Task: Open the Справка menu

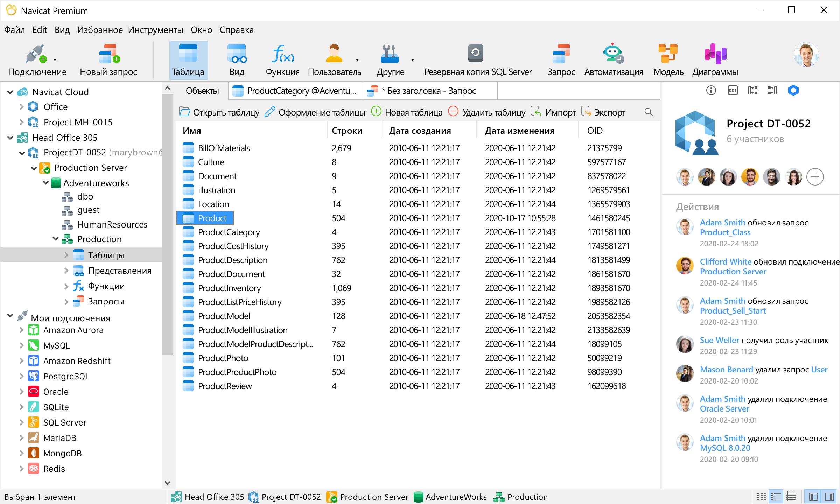Action: 237,30
